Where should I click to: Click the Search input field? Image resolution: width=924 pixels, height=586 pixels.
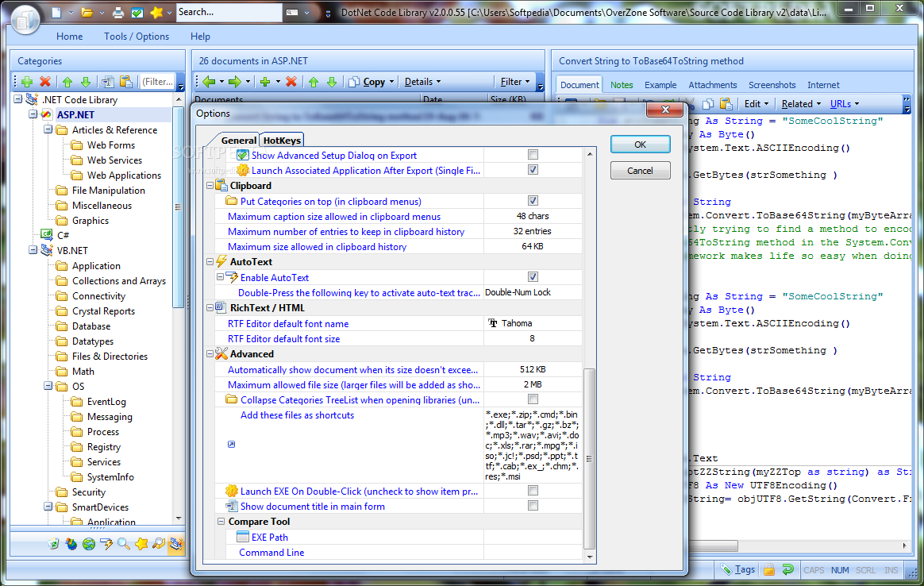tap(229, 12)
